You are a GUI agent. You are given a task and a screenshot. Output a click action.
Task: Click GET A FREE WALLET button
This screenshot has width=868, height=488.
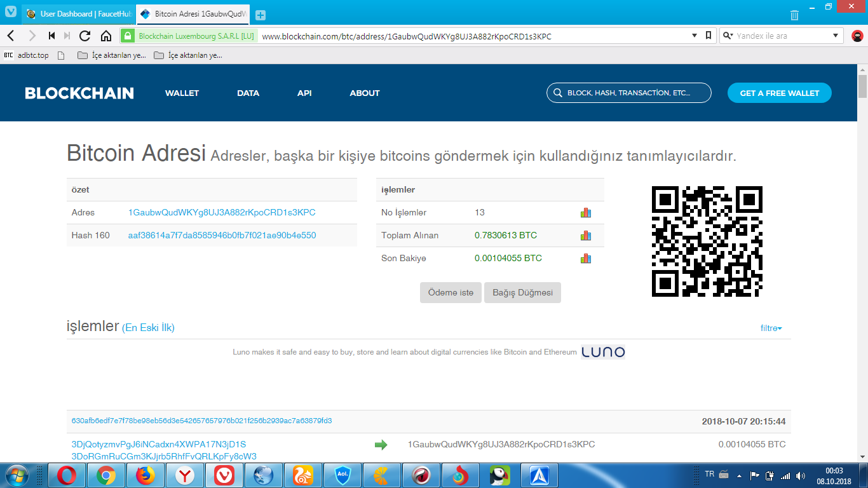[x=780, y=93]
